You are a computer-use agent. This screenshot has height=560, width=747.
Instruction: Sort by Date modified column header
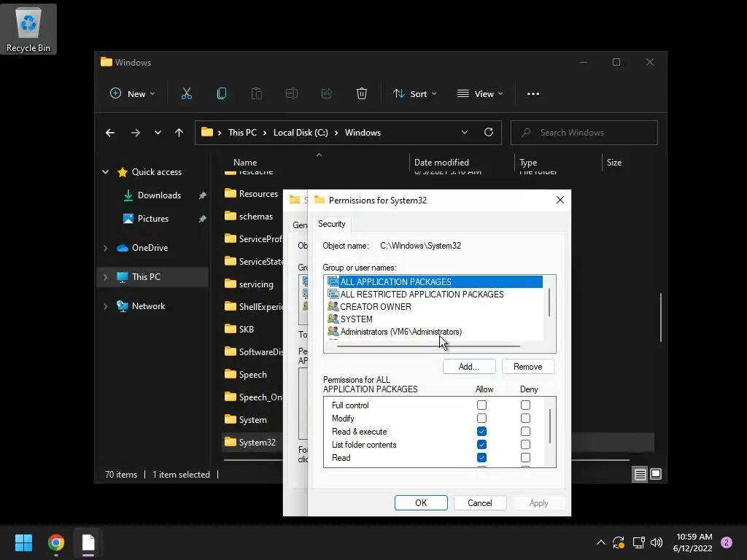(x=441, y=163)
